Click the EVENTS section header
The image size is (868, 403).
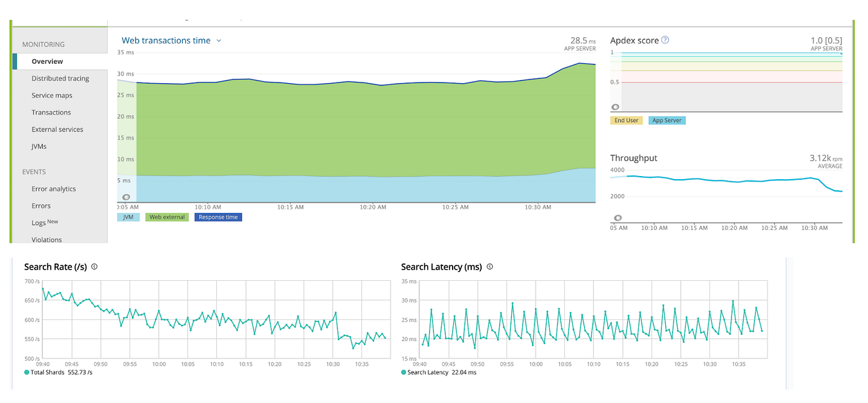[x=34, y=172]
